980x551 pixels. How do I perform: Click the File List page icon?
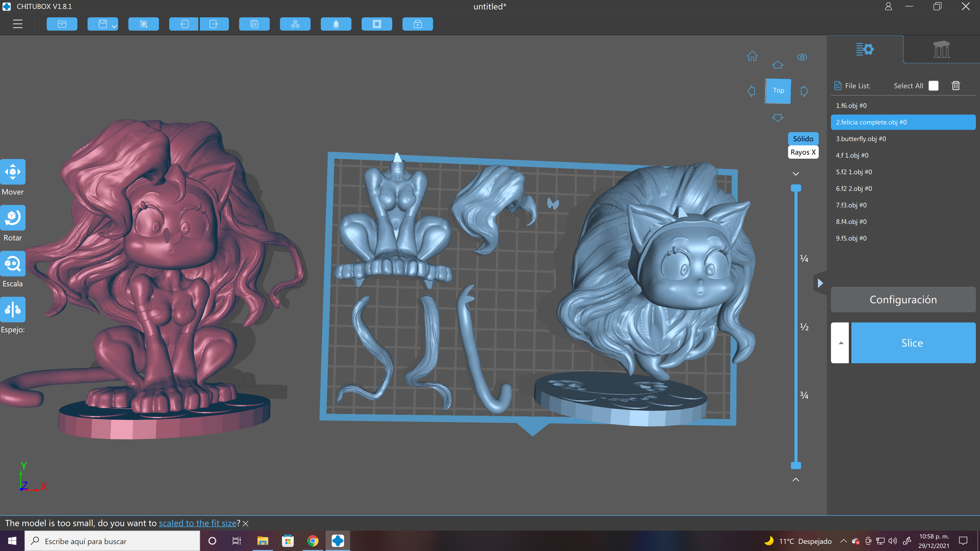point(838,85)
